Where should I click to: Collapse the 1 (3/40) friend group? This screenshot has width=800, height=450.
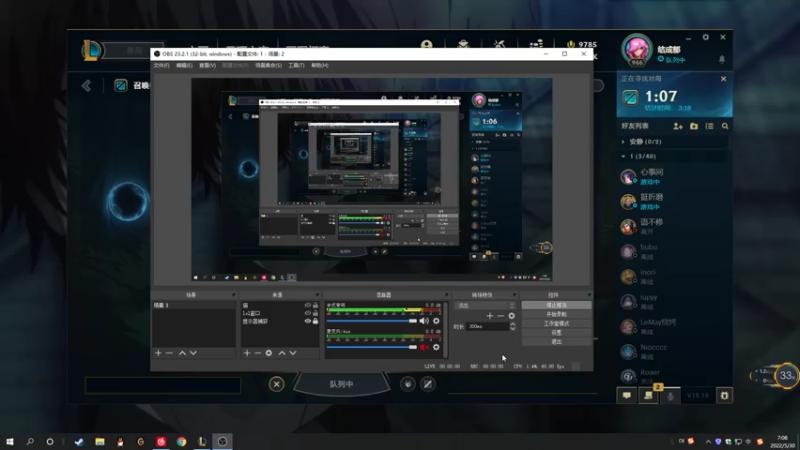click(x=673, y=156)
